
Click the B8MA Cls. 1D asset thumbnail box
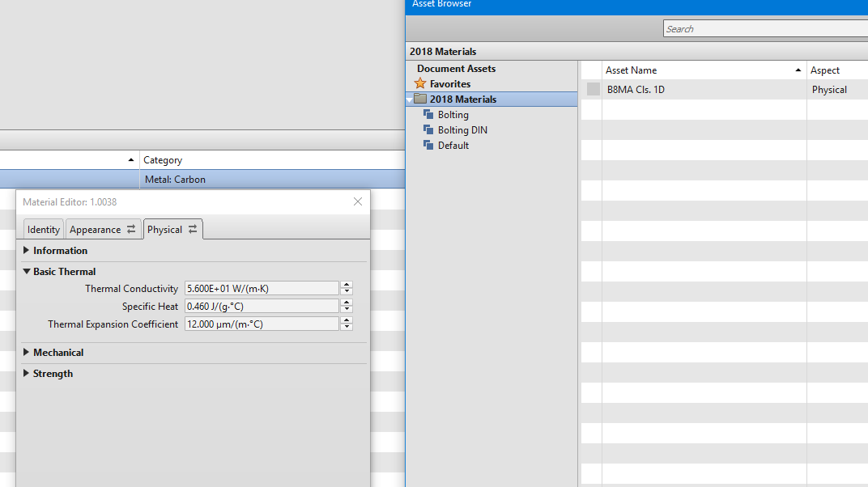tap(593, 89)
